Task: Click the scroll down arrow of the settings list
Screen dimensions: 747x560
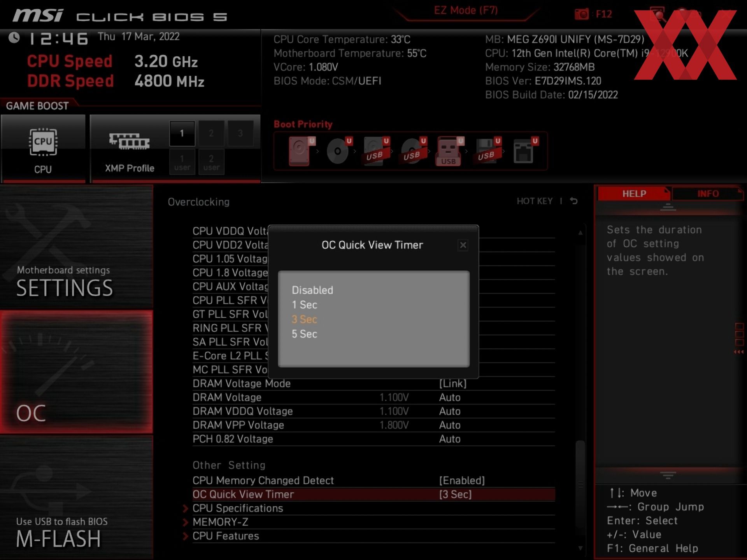Action: (580, 548)
